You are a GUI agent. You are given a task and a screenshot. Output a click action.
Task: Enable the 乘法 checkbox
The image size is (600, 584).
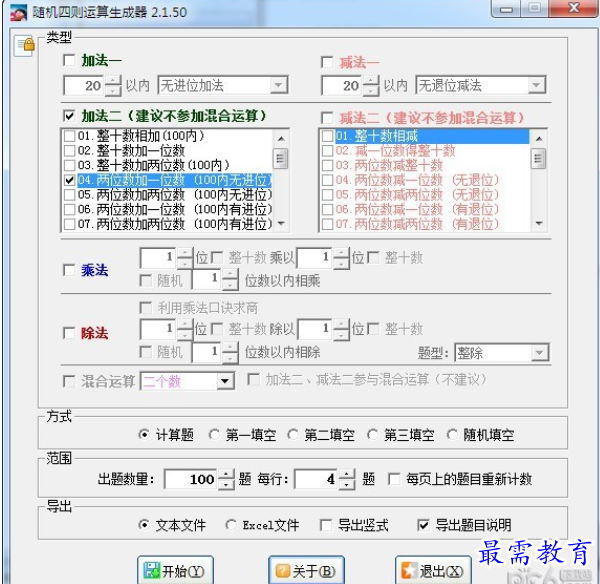click(69, 270)
